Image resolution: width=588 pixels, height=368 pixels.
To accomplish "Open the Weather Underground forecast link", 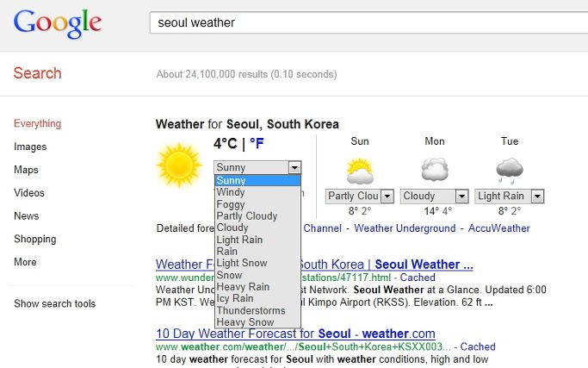I will tap(405, 228).
